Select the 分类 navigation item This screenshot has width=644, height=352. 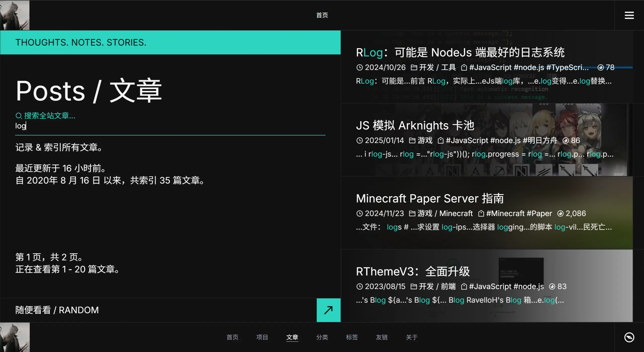(x=322, y=337)
